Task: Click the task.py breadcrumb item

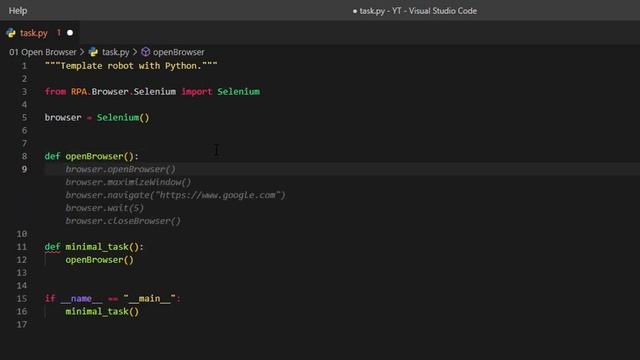Action: (116, 52)
